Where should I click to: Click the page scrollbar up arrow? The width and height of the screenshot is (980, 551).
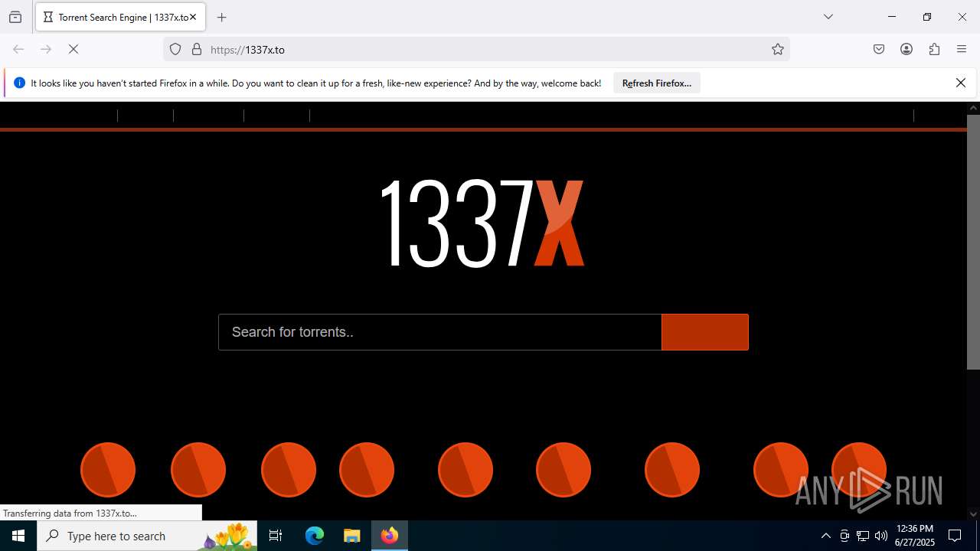tap(973, 108)
